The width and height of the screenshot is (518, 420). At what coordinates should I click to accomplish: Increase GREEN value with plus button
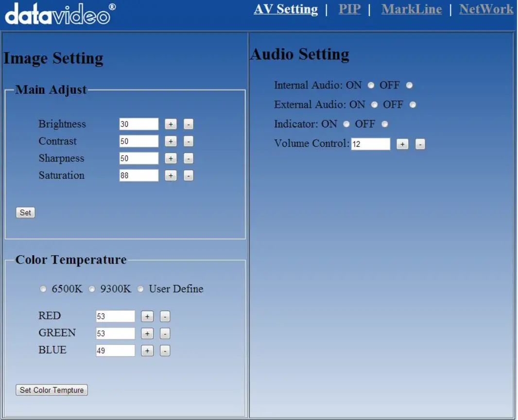[x=147, y=334]
